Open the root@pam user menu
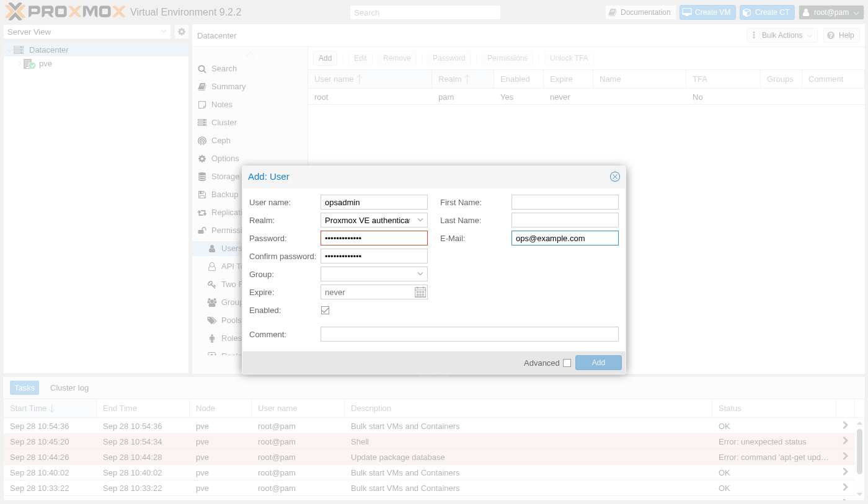The width and height of the screenshot is (868, 504). pyautogui.click(x=831, y=12)
